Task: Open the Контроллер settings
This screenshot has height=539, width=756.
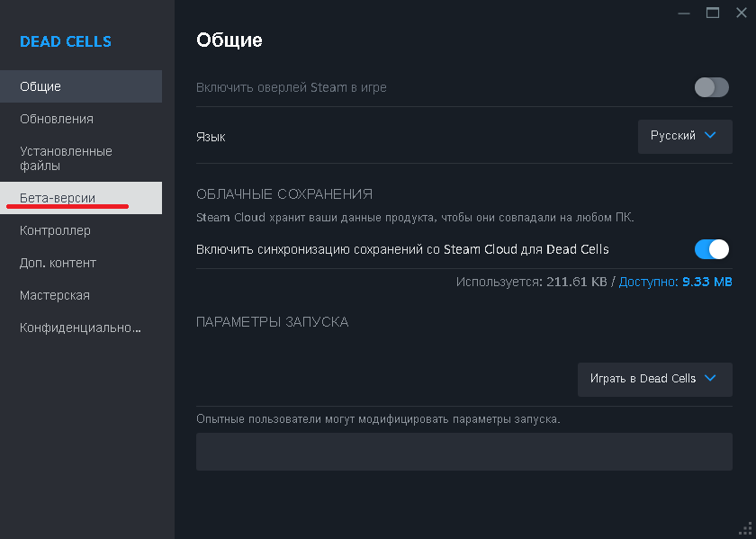Action: (80, 230)
